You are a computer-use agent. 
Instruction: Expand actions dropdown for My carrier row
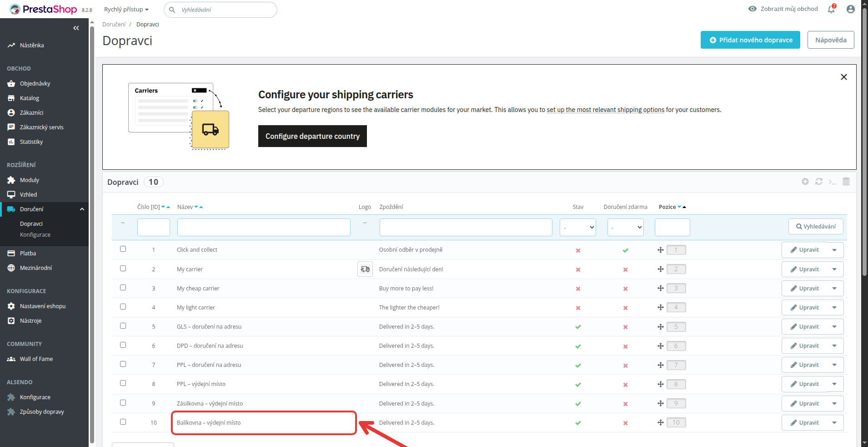[834, 269]
